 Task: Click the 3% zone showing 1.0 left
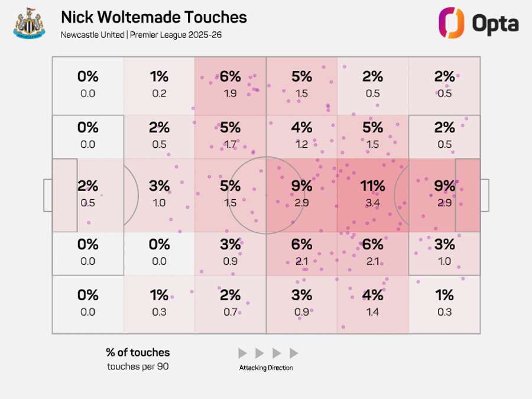pos(159,194)
